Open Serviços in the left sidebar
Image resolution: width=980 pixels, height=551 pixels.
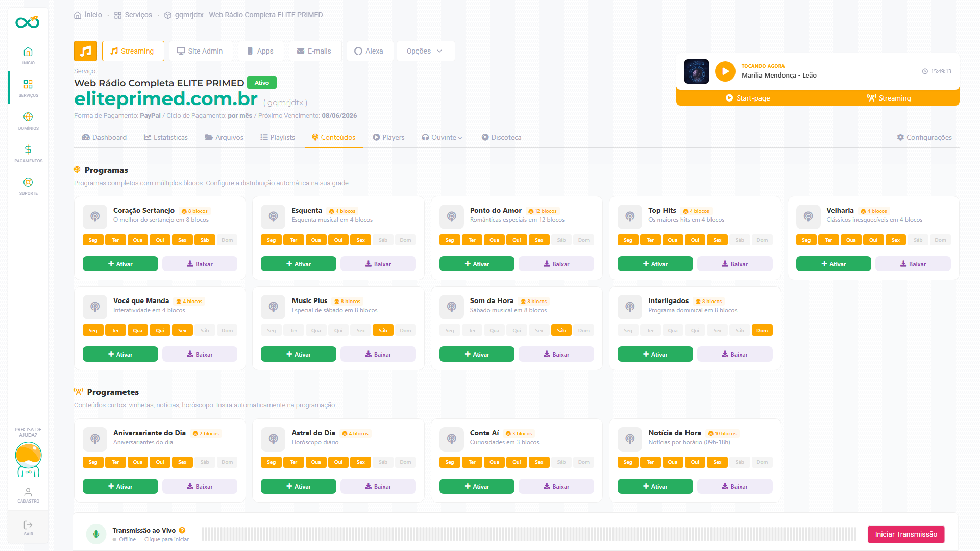[28, 88]
